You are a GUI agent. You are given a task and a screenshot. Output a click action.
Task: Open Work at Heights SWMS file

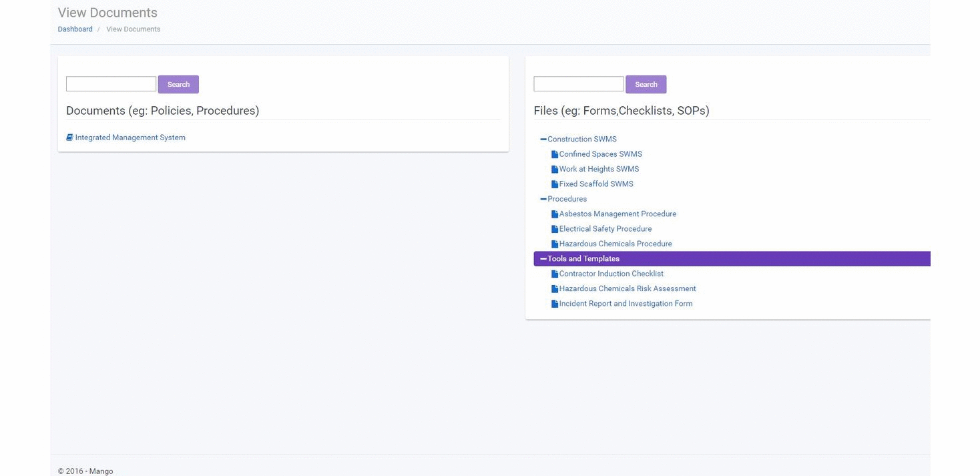[599, 169]
